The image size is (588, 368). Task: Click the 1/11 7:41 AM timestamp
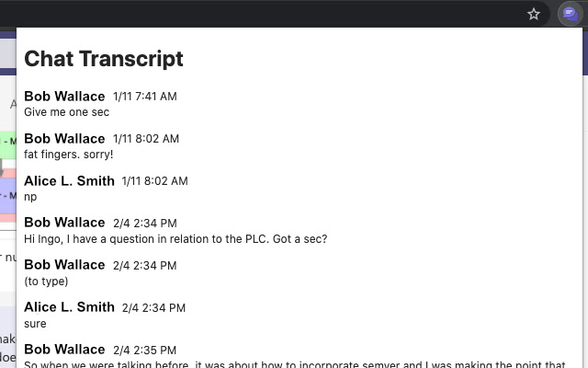pos(145,97)
